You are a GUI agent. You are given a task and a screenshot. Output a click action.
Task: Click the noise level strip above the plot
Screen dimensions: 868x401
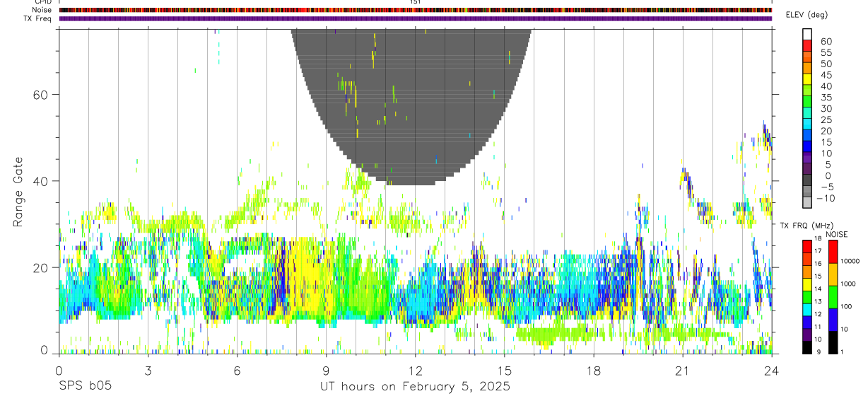[416, 10]
